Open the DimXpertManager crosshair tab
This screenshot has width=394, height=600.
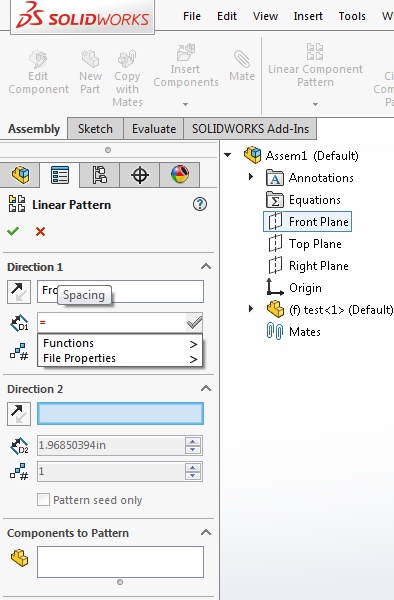(x=140, y=175)
